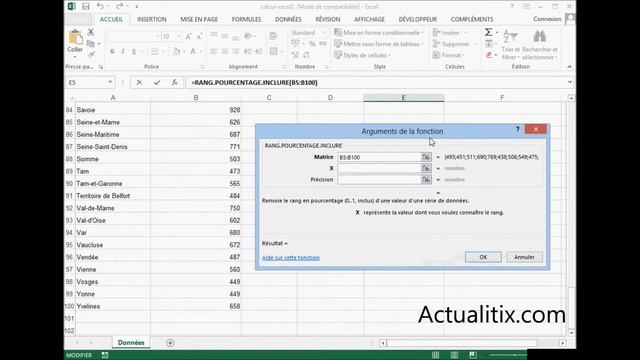Open the Standard number format dropdown
The height and width of the screenshot is (360, 640).
coord(324,33)
